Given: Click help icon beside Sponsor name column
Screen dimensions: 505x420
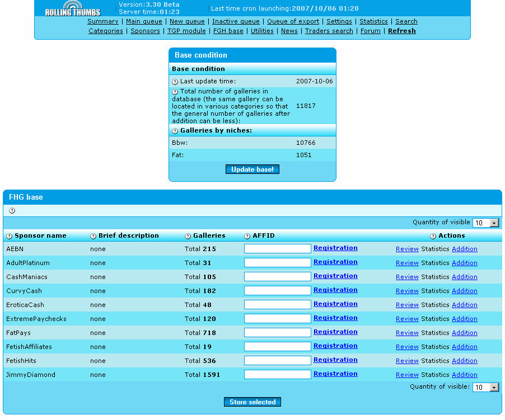Looking at the screenshot, I should click(10, 237).
